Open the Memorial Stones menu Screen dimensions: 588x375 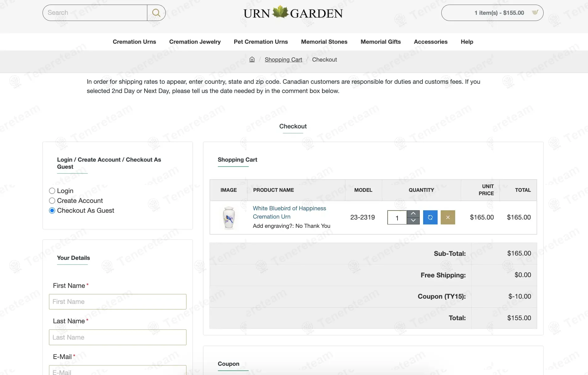tap(324, 42)
